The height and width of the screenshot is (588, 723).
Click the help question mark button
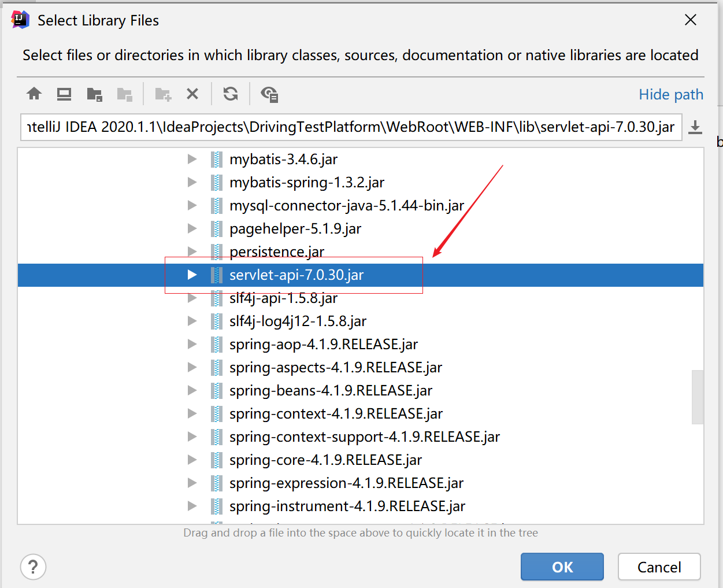(x=33, y=567)
